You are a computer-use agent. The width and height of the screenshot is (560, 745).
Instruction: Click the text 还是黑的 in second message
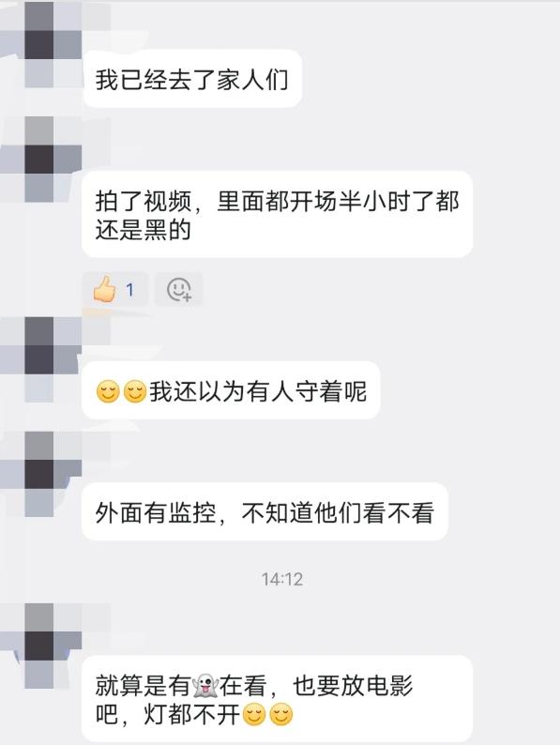tap(143, 231)
